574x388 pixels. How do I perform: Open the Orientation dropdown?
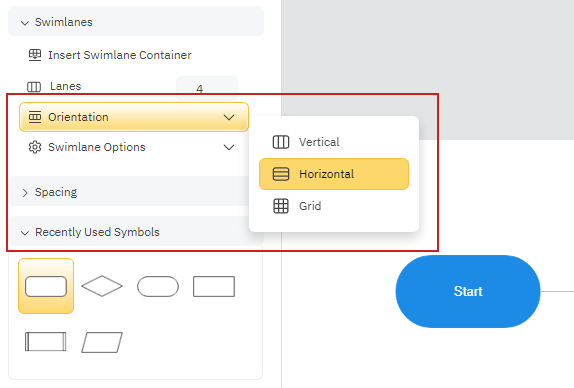[134, 117]
